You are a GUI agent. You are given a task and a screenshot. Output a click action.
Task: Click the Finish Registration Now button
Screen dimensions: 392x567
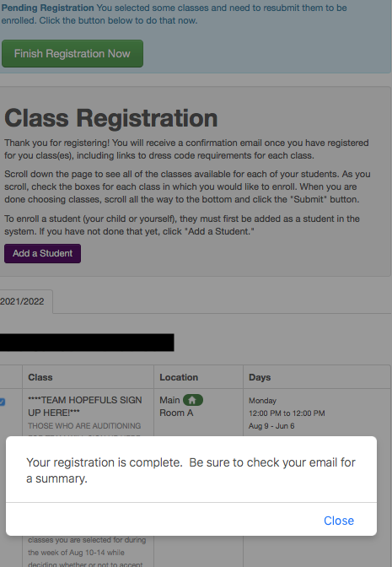72,53
